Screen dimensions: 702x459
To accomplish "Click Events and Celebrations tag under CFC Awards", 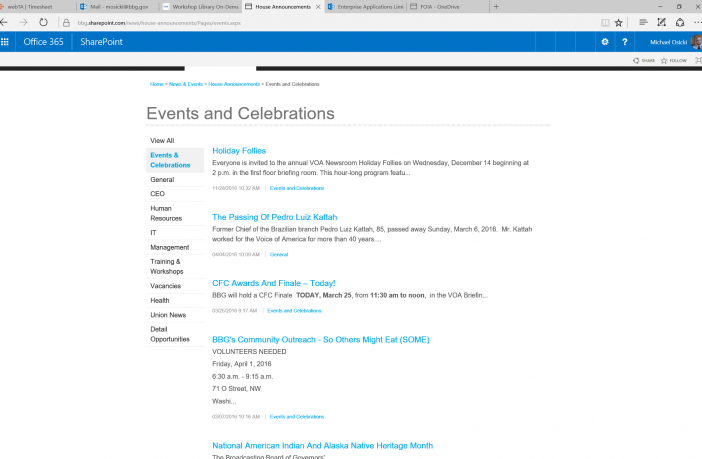I will point(294,311).
